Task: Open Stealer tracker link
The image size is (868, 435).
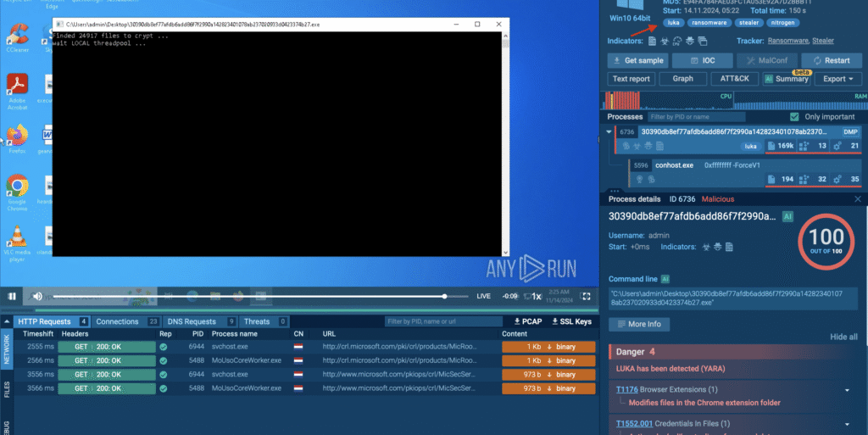Action: click(823, 41)
